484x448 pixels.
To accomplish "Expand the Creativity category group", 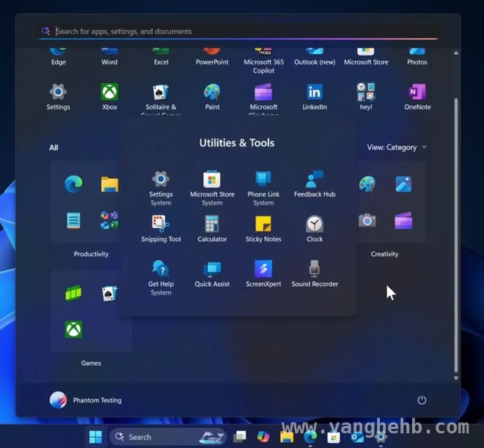I will coord(384,254).
